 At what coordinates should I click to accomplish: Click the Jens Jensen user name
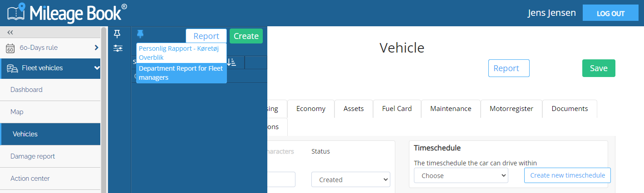551,13
